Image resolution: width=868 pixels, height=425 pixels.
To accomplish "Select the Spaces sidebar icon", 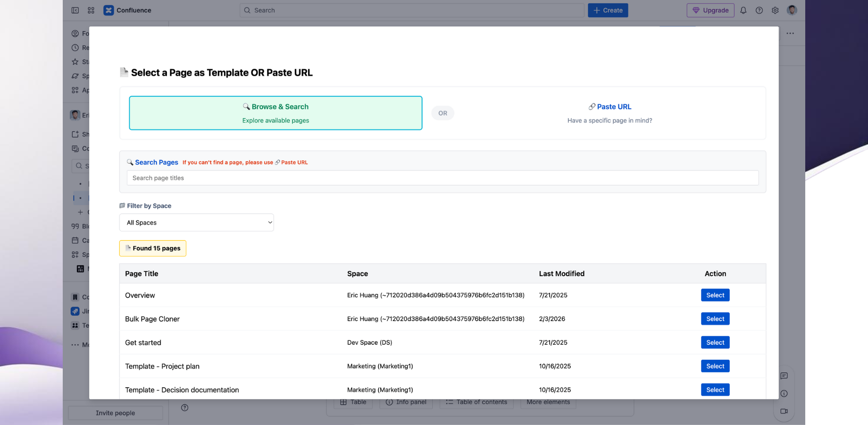I will [x=75, y=76].
